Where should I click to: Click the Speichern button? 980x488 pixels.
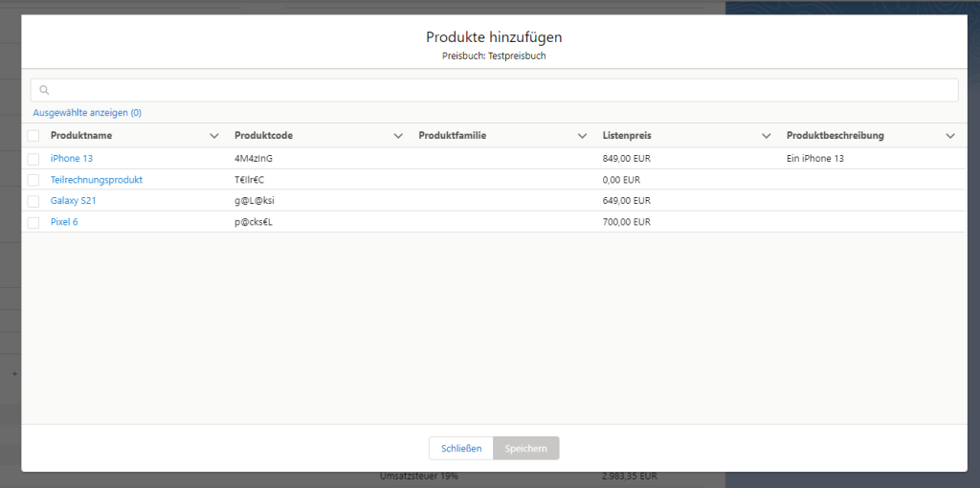(x=525, y=448)
